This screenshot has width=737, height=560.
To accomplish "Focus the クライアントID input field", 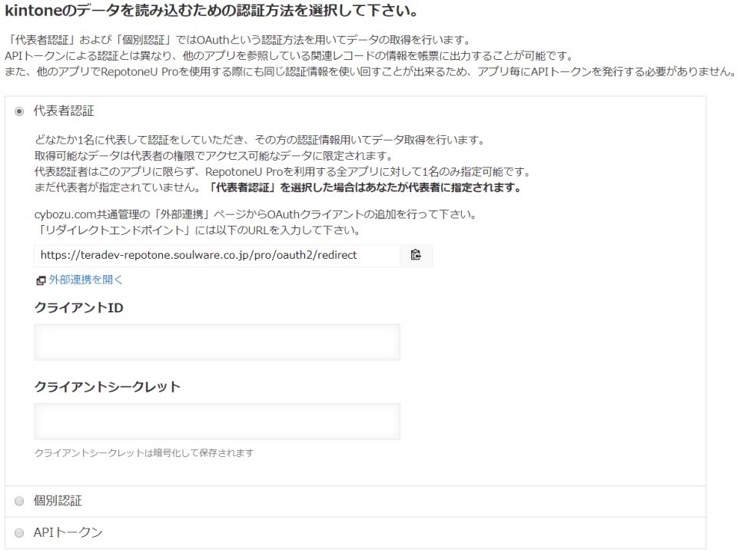I will pos(217,342).
